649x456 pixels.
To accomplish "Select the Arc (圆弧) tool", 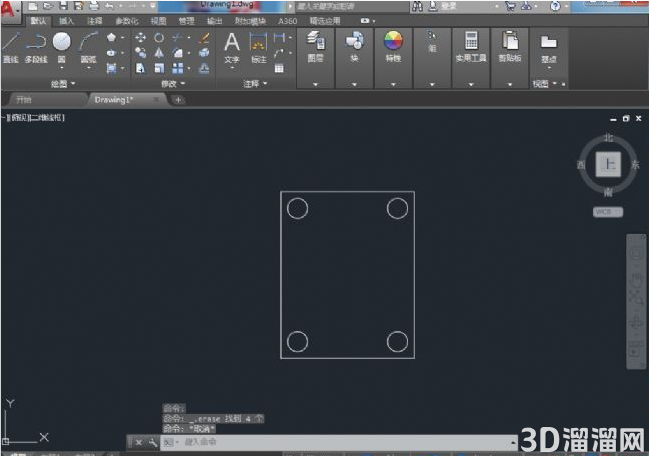I will pyautogui.click(x=89, y=46).
